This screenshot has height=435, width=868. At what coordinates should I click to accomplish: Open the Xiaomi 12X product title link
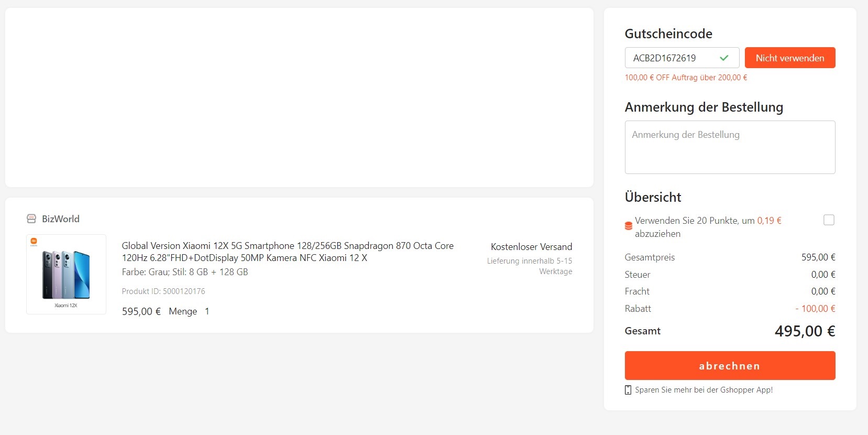(x=288, y=252)
